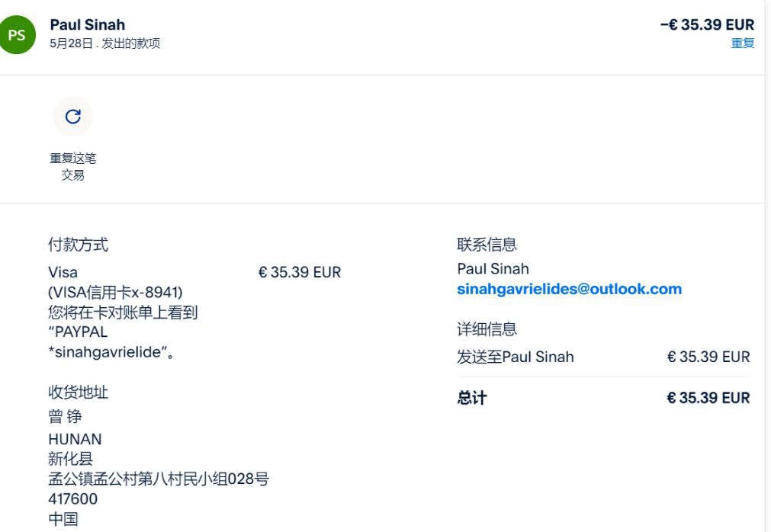Click the 收货地址 section heading
771x532 pixels.
pyautogui.click(x=78, y=393)
